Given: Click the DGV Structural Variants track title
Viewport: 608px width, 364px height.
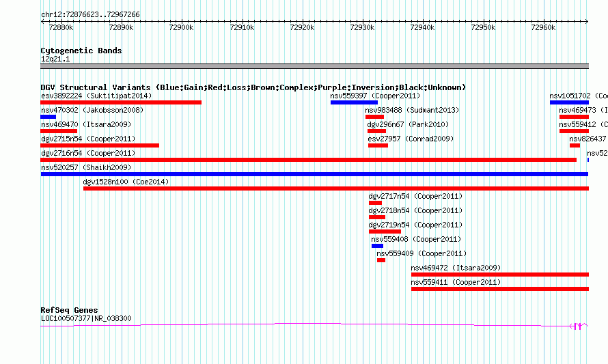Looking at the screenshot, I should [253, 87].
